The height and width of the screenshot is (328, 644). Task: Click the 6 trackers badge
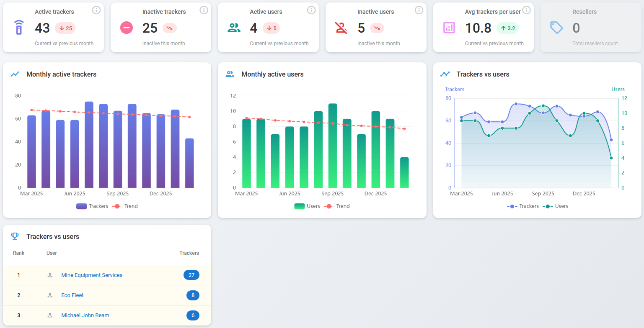pyautogui.click(x=193, y=315)
